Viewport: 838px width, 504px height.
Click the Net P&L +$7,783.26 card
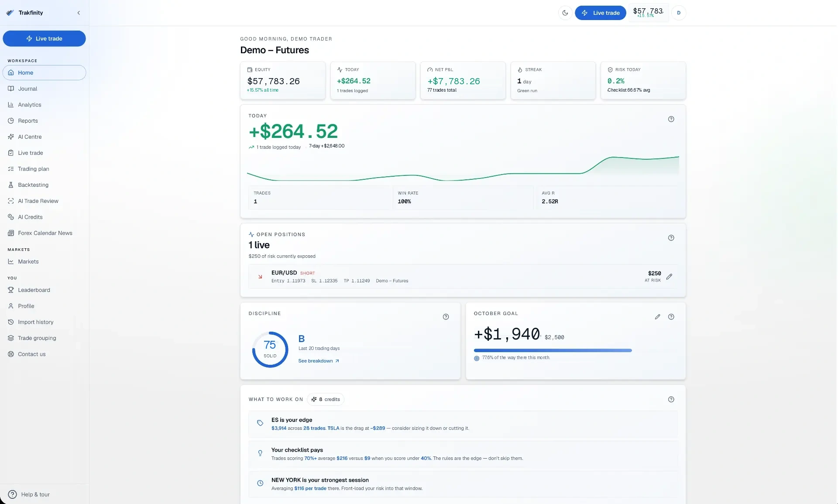click(x=463, y=81)
